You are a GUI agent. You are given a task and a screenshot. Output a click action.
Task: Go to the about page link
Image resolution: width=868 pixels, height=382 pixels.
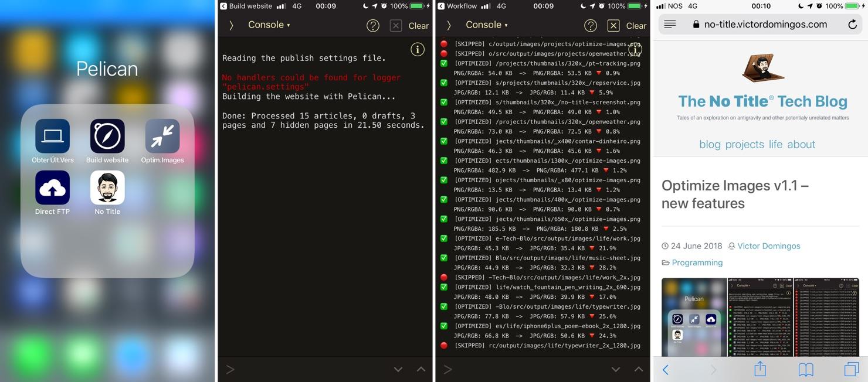tap(801, 145)
